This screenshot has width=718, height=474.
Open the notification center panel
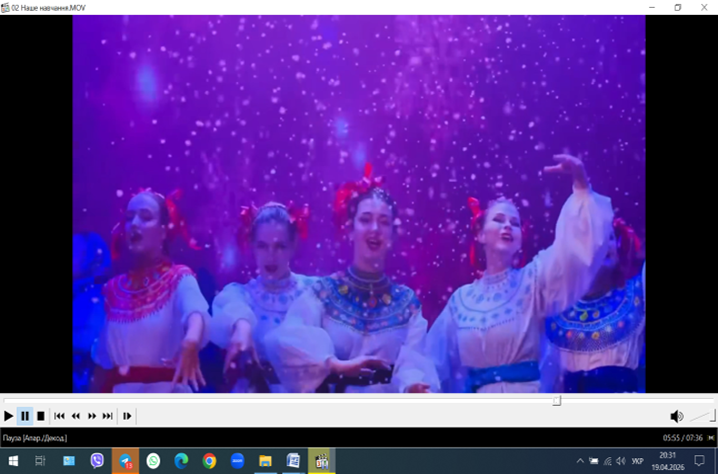tap(700, 461)
